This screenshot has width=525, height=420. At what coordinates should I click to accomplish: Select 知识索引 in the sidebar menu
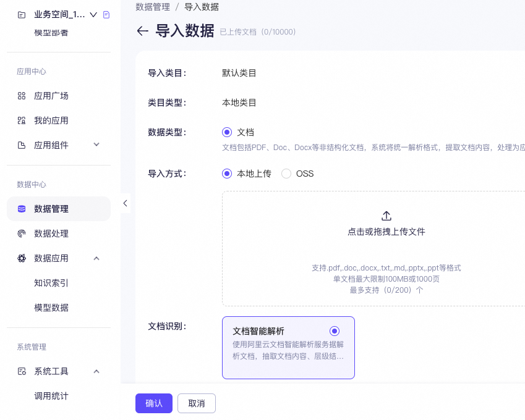(49, 282)
